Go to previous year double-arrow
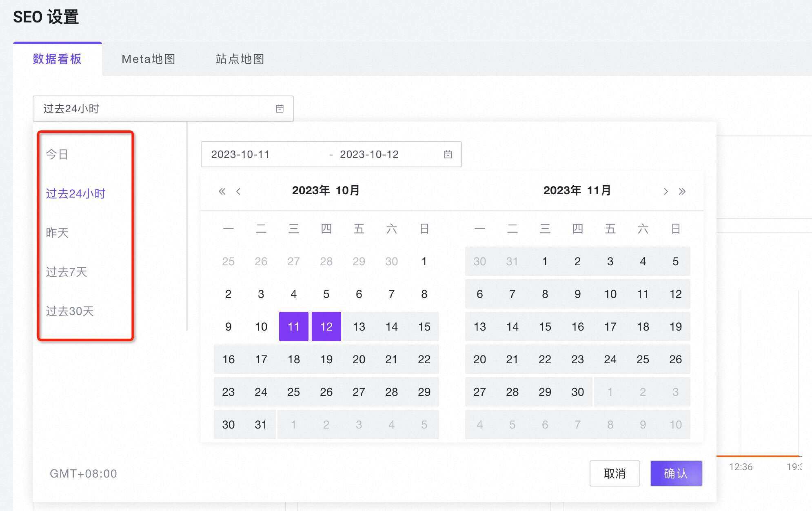 tap(222, 191)
